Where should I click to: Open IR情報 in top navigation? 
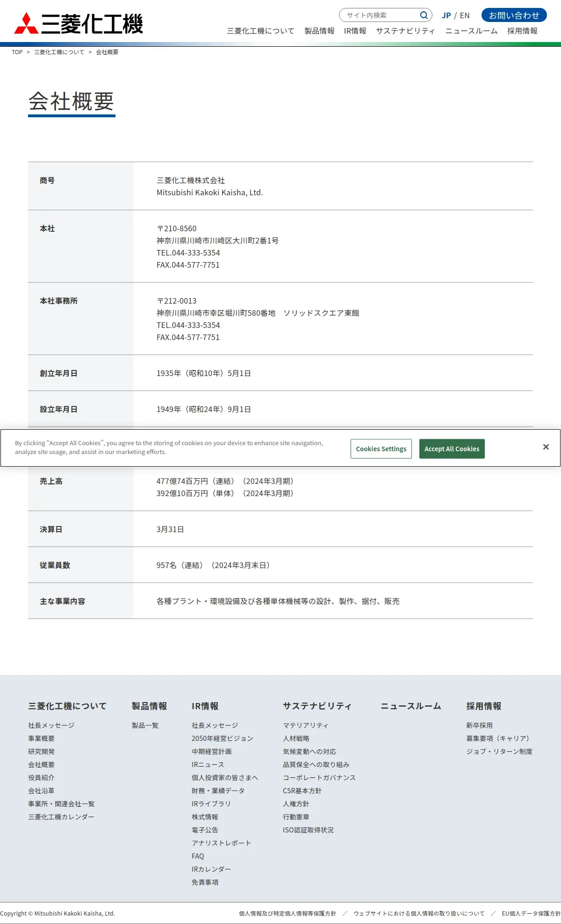click(x=355, y=31)
